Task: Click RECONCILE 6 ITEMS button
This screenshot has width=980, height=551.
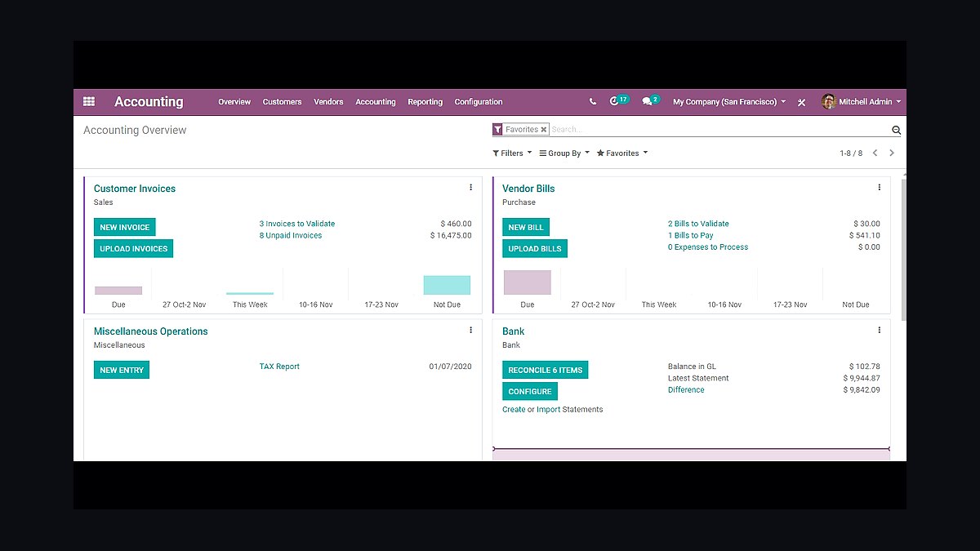Action: (x=546, y=370)
